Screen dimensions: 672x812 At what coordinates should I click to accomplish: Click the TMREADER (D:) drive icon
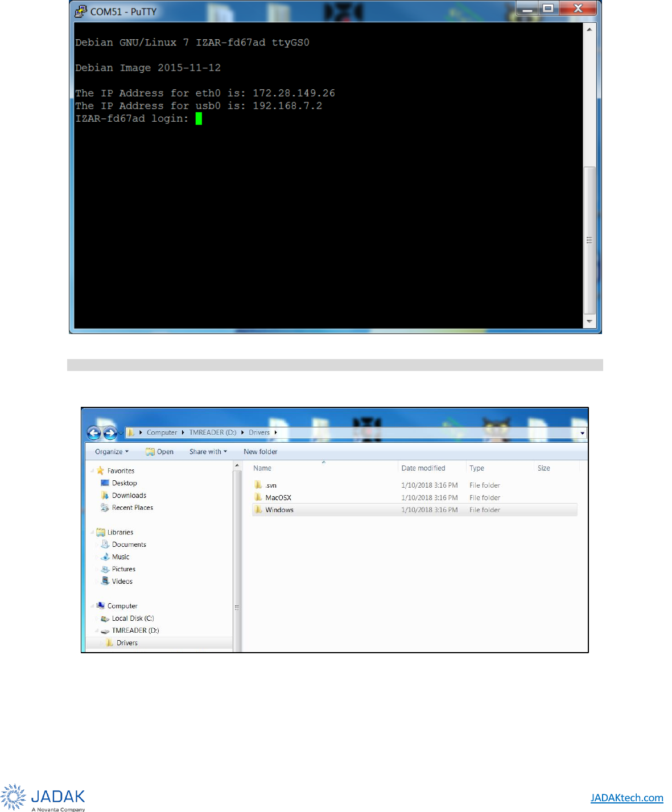pos(105,631)
